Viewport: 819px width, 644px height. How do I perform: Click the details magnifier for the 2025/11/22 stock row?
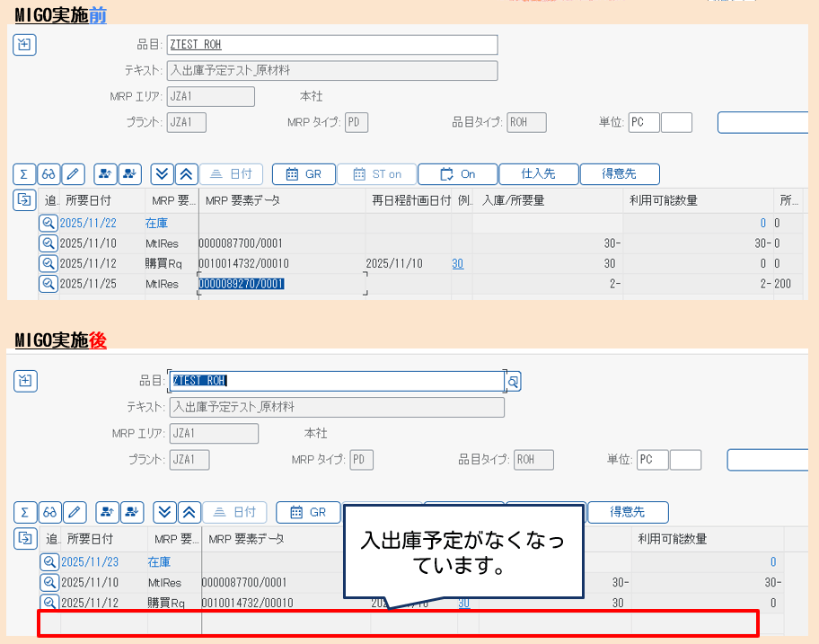tap(48, 223)
